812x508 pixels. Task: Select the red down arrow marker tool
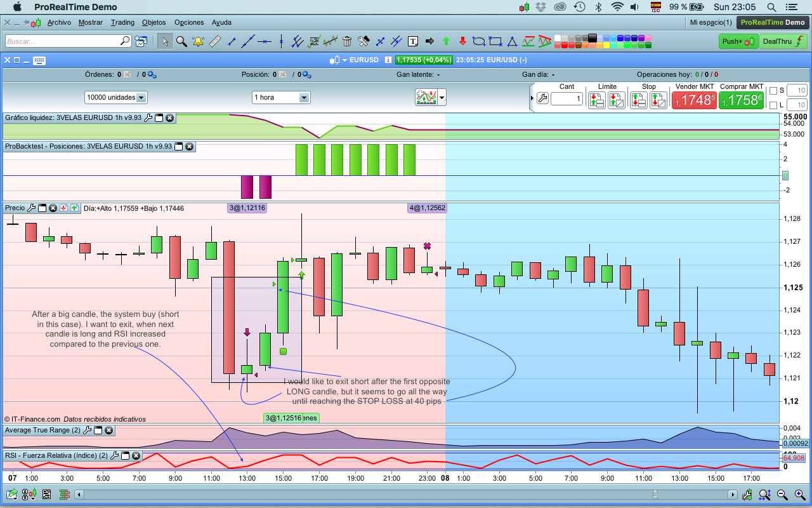click(462, 41)
